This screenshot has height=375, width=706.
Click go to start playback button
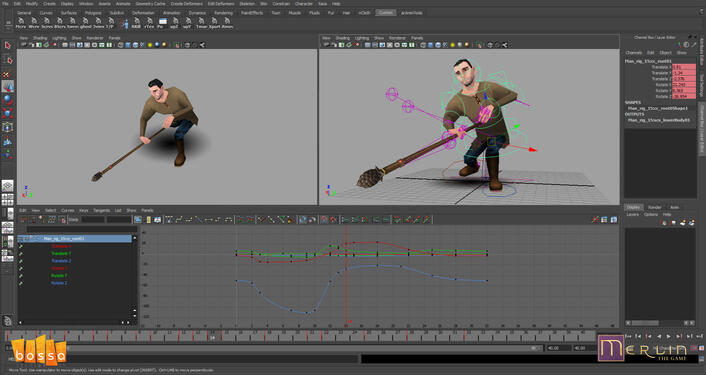629,336
